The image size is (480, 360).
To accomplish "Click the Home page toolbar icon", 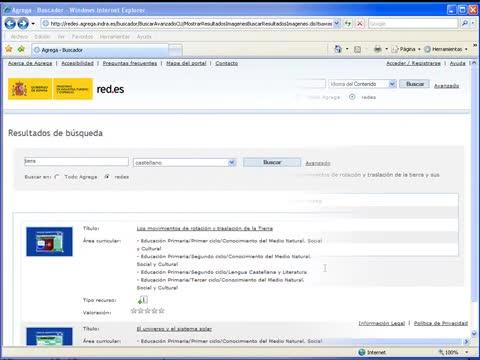I will coord(338,49).
